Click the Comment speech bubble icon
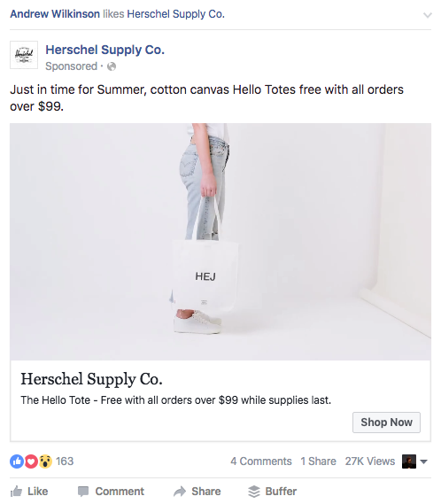The width and height of the screenshot is (441, 504). pyautogui.click(x=83, y=491)
